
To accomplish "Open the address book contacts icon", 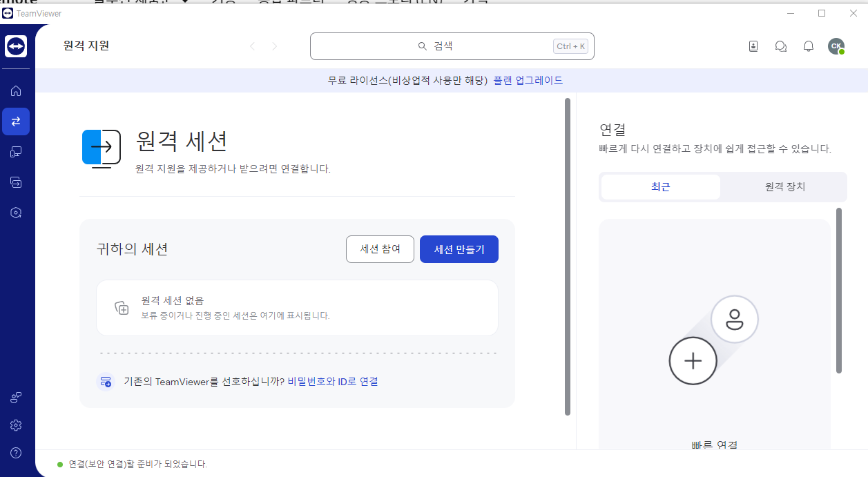I will click(753, 46).
